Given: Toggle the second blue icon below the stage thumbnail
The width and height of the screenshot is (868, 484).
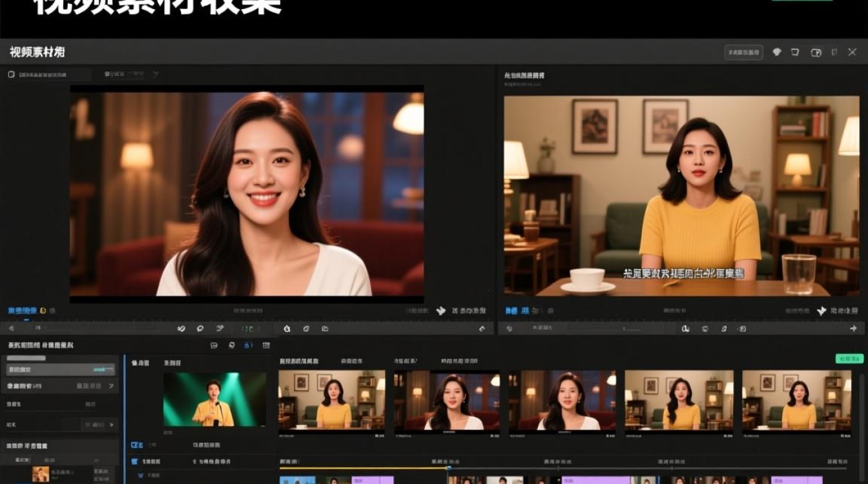Looking at the screenshot, I should [135, 461].
